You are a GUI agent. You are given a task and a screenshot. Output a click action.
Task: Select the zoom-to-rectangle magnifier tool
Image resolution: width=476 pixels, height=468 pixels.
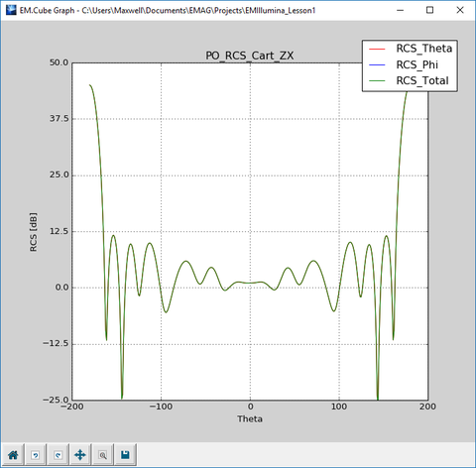pyautogui.click(x=103, y=455)
